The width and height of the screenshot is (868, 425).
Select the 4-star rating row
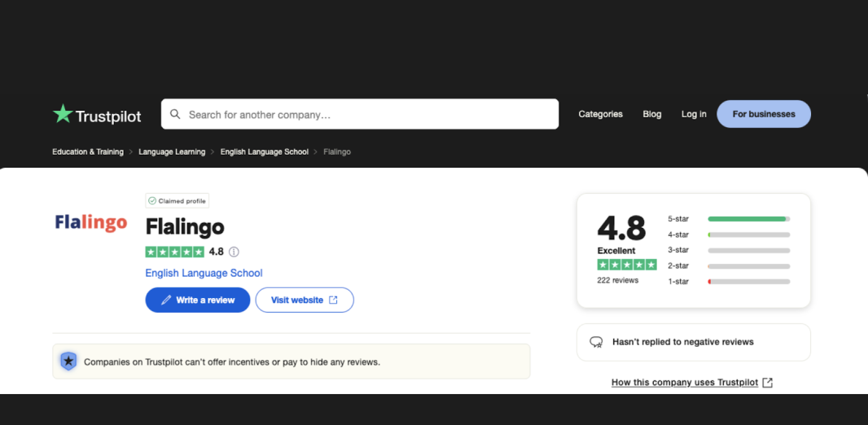pos(729,234)
